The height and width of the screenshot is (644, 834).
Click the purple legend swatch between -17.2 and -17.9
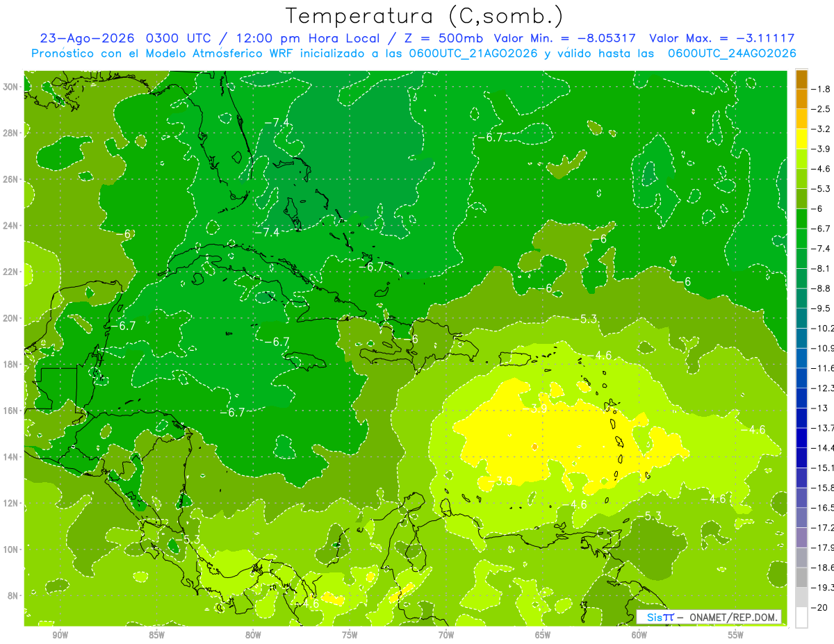point(801,538)
